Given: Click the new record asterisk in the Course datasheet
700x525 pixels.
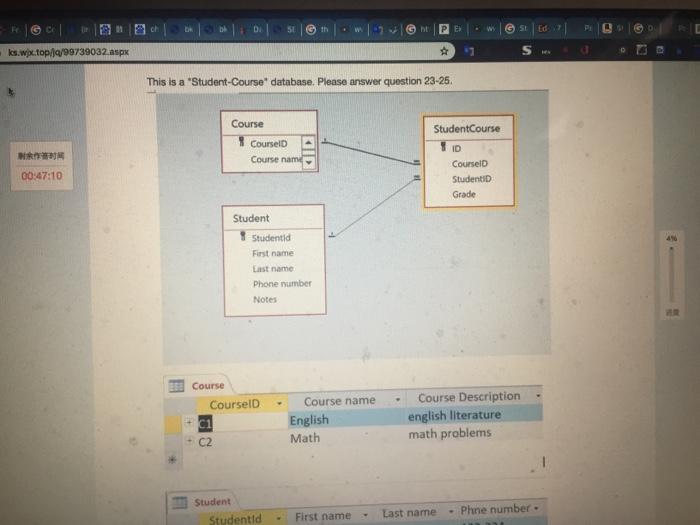Looking at the screenshot, I should (172, 459).
